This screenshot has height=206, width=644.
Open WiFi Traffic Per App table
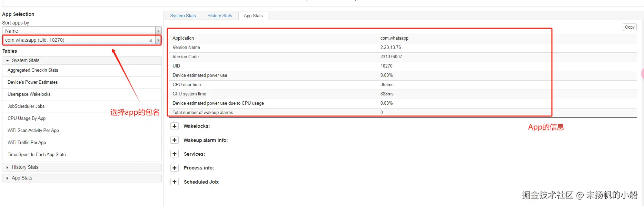[x=82, y=143]
